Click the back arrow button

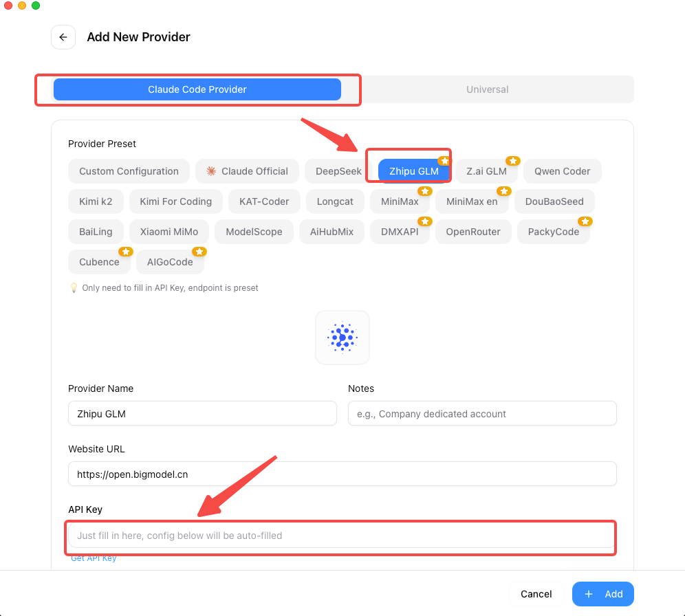click(63, 37)
